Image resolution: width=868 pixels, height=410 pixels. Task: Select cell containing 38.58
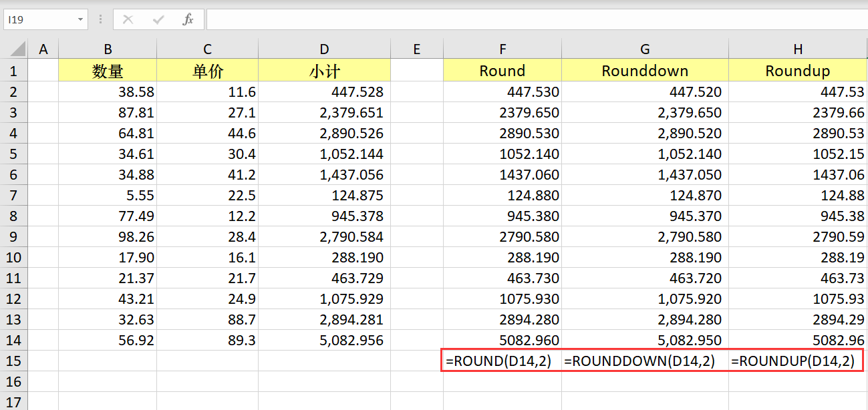[x=108, y=91]
